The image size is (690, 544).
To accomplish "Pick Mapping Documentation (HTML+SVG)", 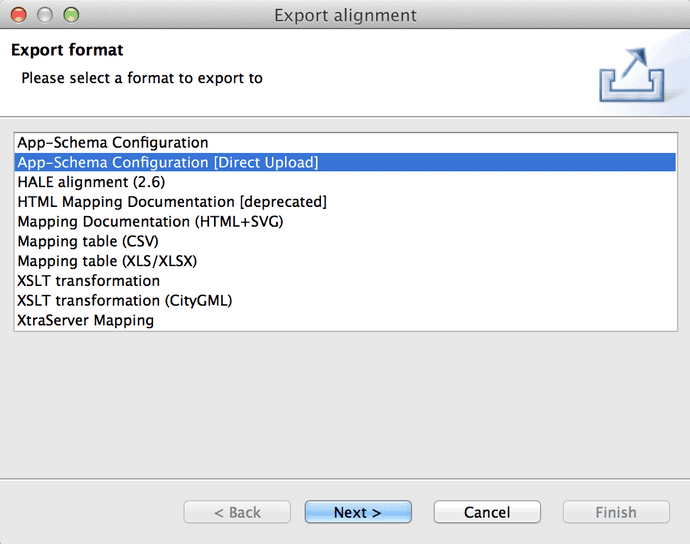I will click(x=345, y=221).
